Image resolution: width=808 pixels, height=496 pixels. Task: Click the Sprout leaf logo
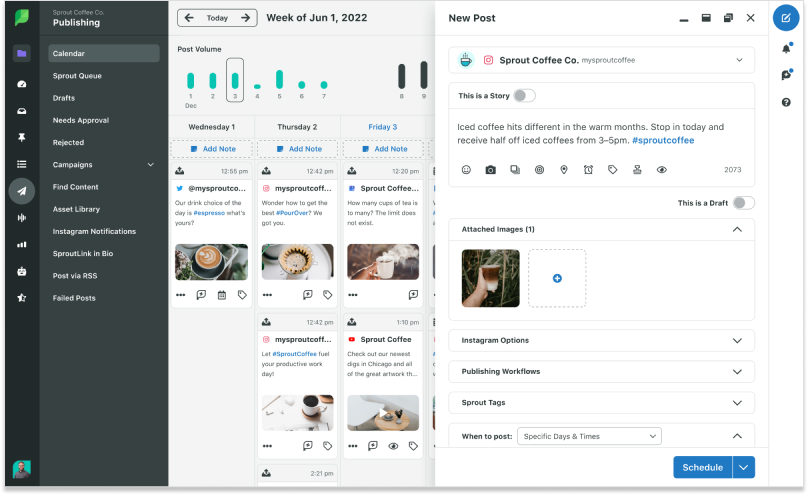pos(22,18)
